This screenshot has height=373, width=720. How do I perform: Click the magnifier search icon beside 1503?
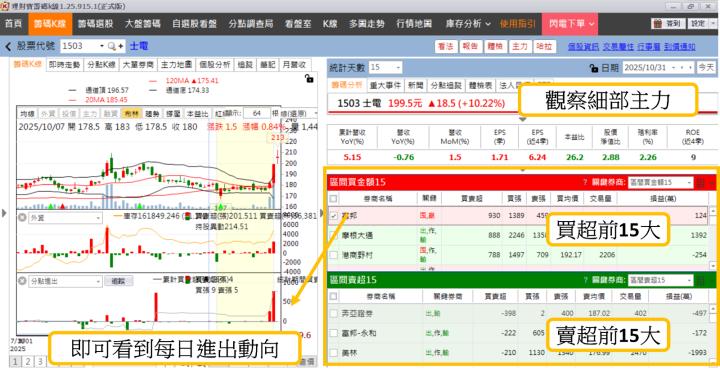coord(112,46)
